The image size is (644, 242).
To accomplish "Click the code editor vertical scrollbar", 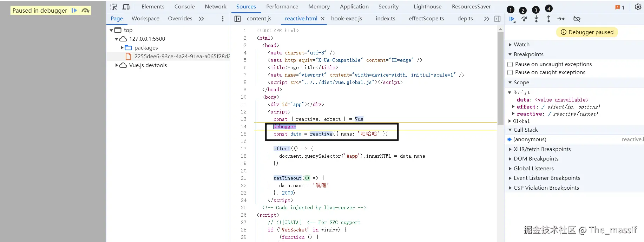I will coord(500,78).
